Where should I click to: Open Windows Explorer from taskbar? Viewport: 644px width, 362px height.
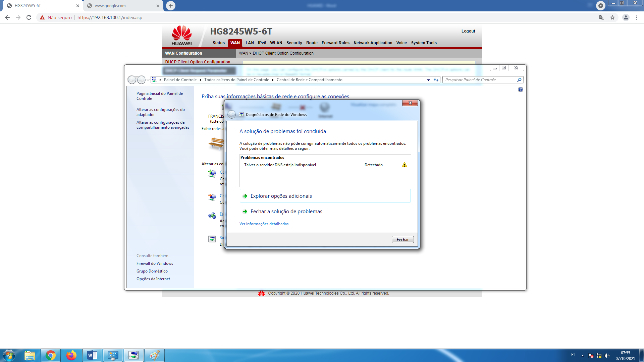coord(30,355)
